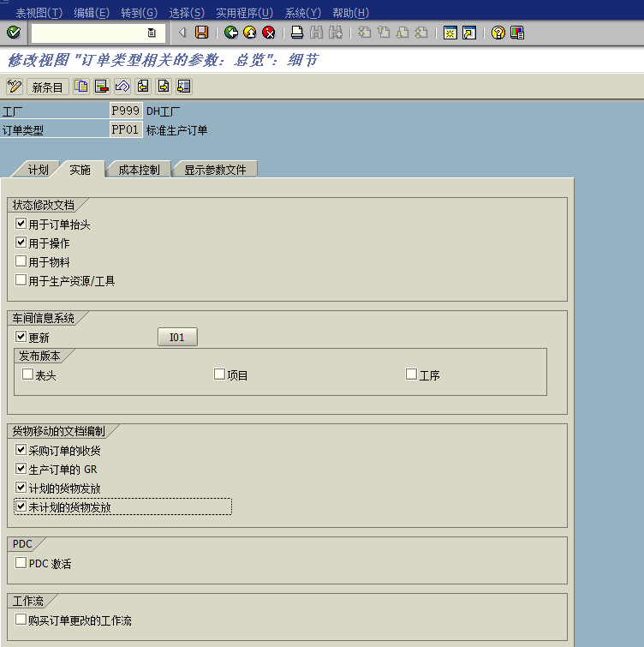Click the Copy As icon
Screen dimensions: 644x647
tap(81, 87)
